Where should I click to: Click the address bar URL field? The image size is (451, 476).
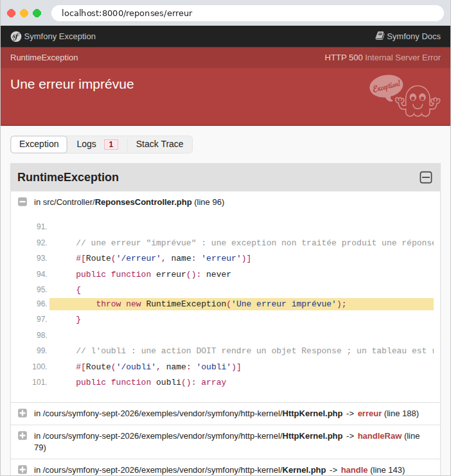coord(247,13)
